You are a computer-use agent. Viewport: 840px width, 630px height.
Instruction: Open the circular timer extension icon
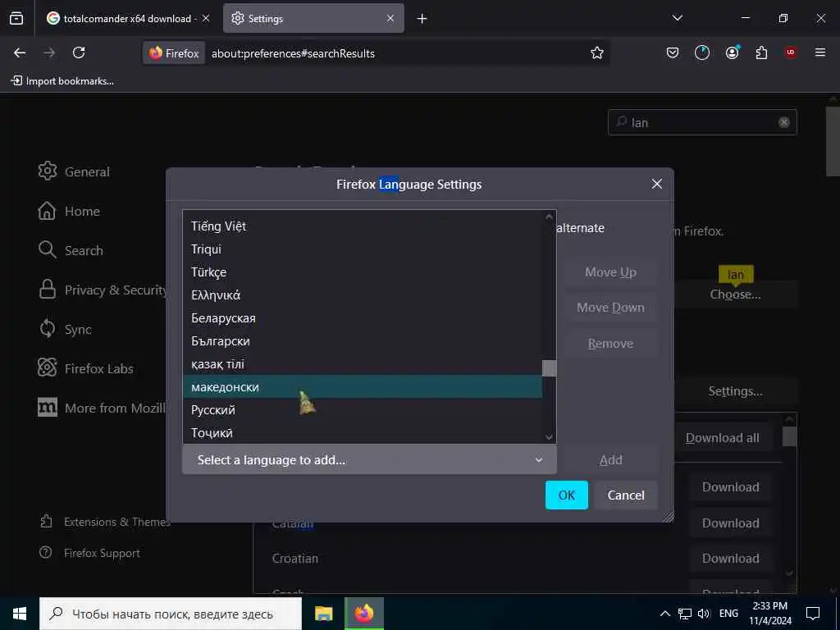coord(702,52)
